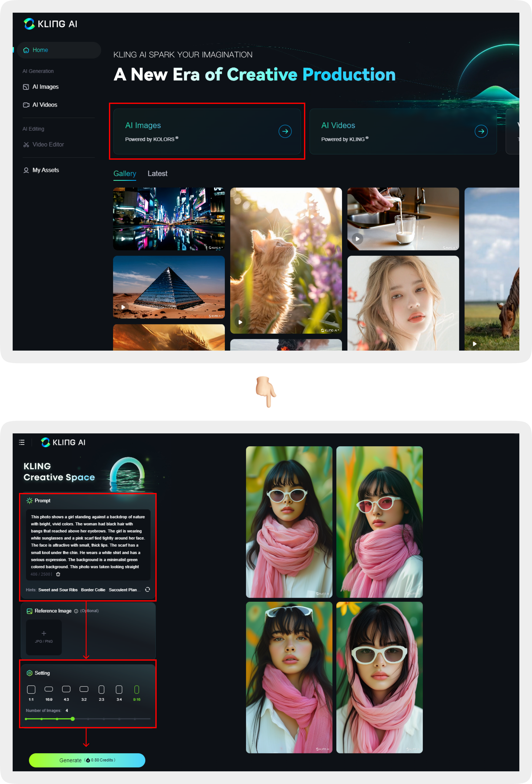Click the trash icon in prompt box
Image resolution: width=532 pixels, height=784 pixels.
click(58, 574)
